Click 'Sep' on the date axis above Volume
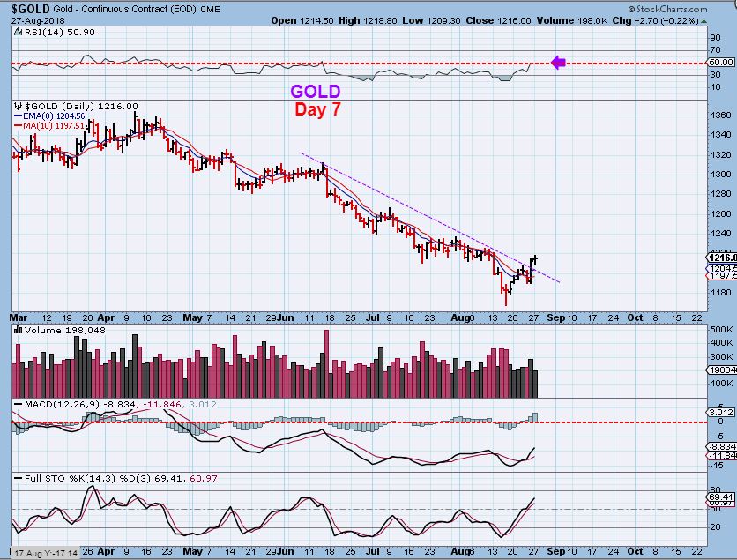The height and width of the screenshot is (560, 737). [x=556, y=317]
